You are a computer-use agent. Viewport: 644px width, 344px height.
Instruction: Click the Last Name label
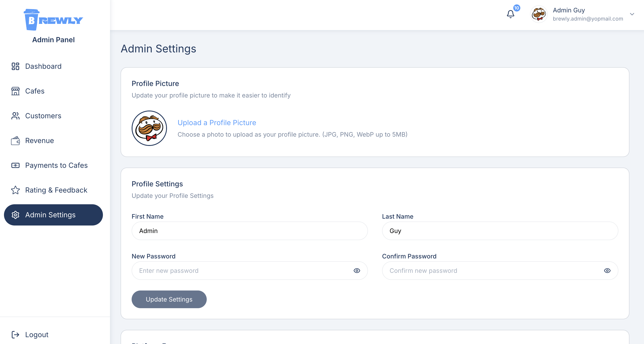398,216
